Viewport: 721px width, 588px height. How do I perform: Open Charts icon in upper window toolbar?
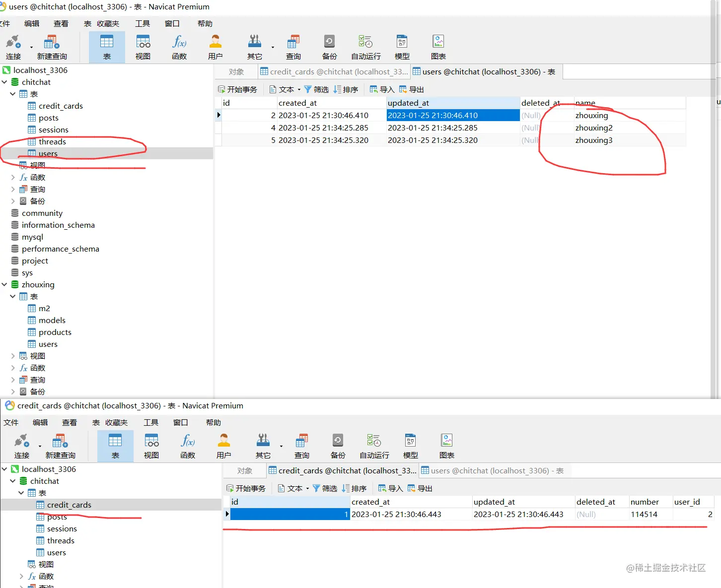coord(438,48)
